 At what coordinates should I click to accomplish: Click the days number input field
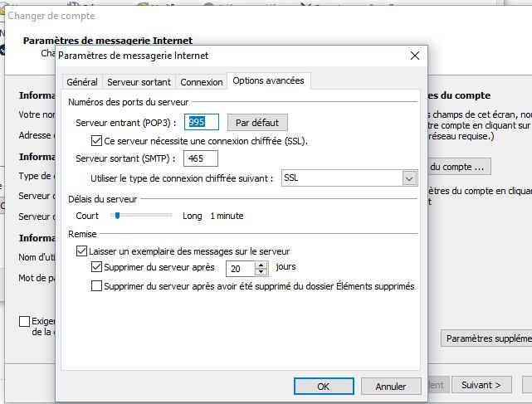point(240,268)
